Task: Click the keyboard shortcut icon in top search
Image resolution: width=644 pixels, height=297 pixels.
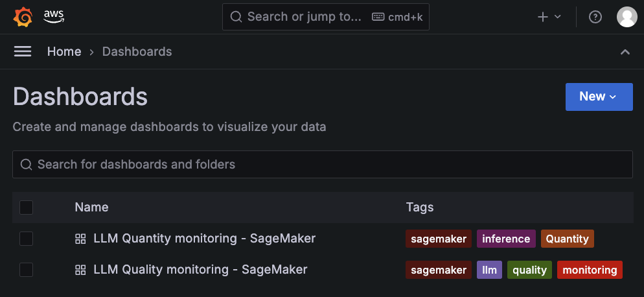Action: point(378,17)
